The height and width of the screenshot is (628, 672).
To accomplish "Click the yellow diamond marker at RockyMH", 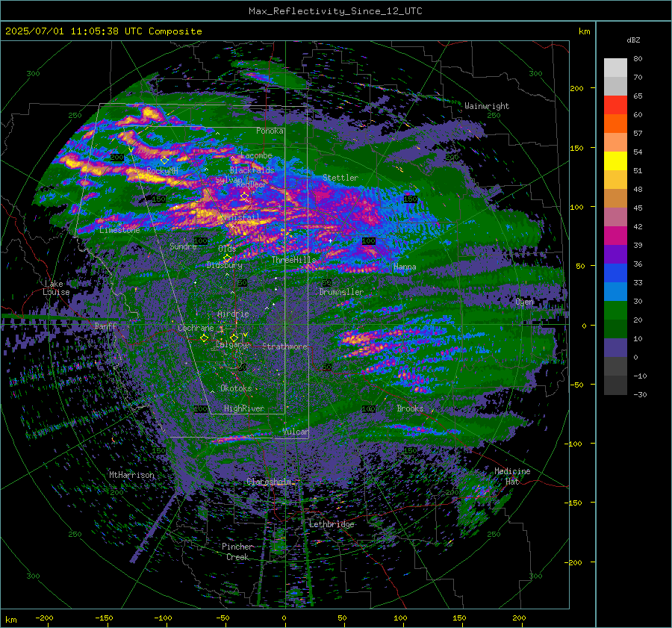I will [164, 161].
